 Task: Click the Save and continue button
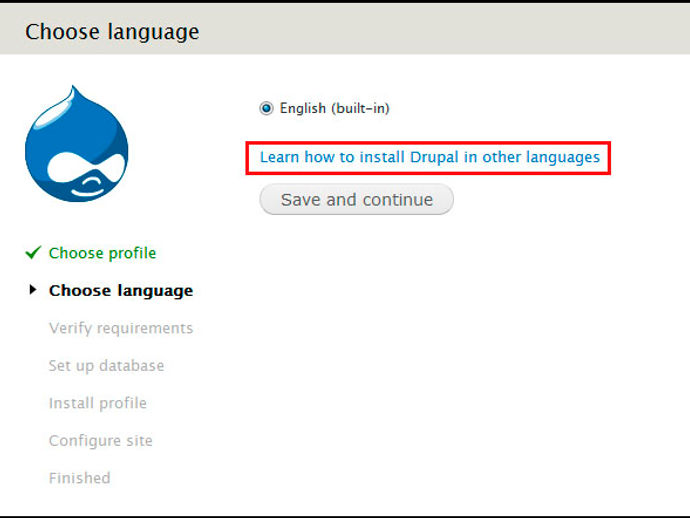click(356, 199)
